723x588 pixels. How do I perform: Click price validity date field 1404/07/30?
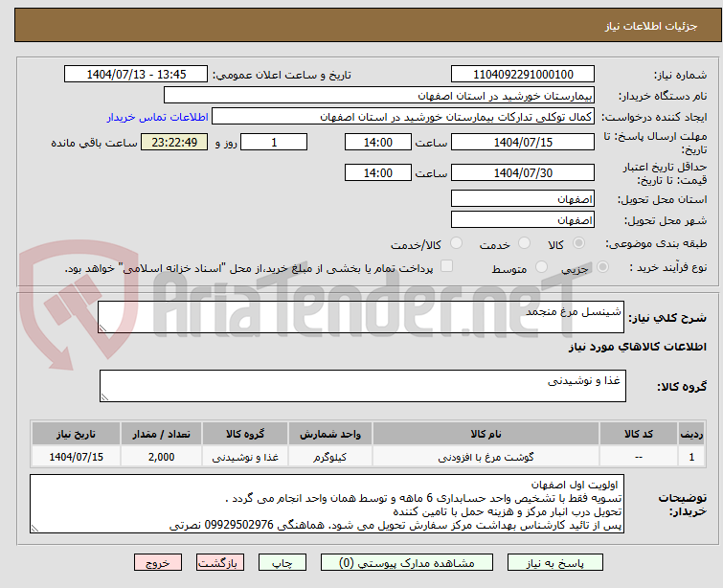tap(523, 172)
